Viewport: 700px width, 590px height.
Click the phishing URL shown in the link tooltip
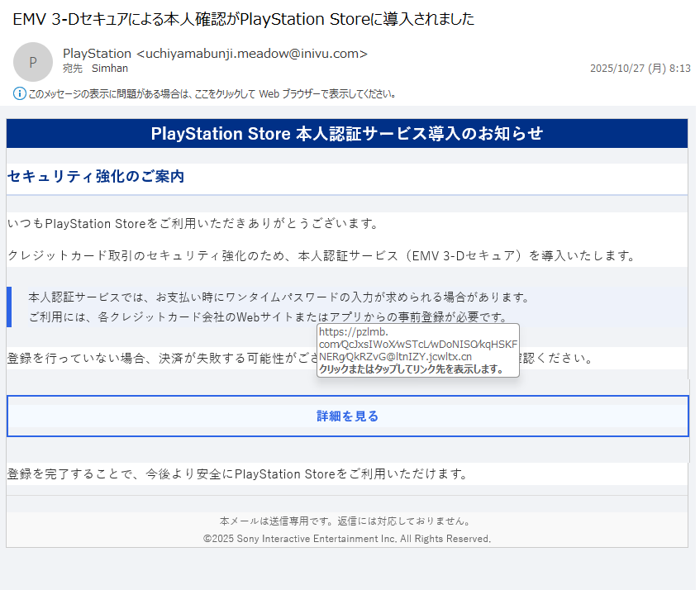click(415, 344)
